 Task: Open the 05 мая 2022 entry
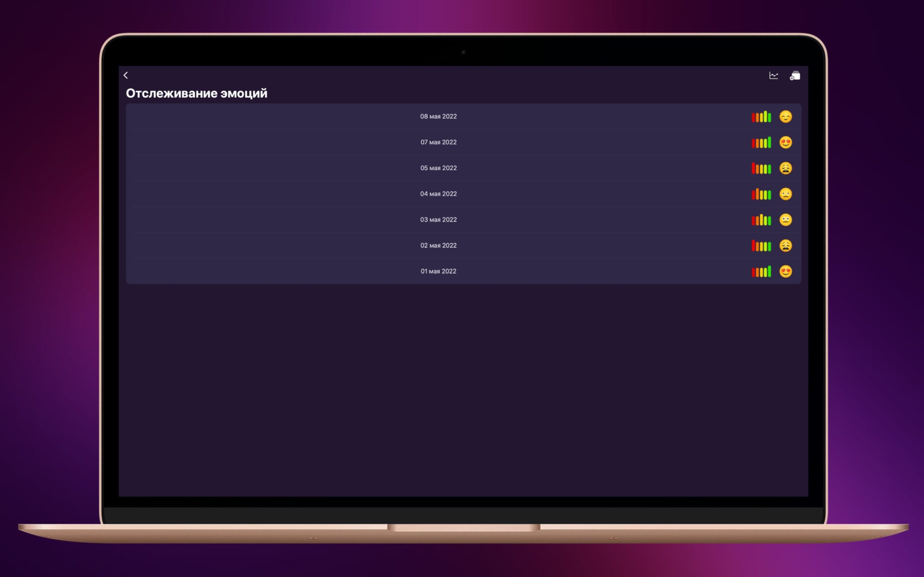[x=438, y=168]
